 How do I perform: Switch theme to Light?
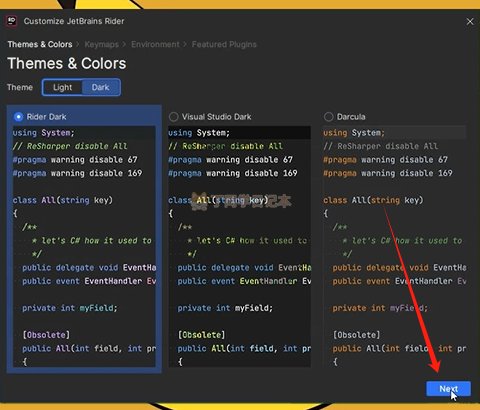click(x=62, y=87)
